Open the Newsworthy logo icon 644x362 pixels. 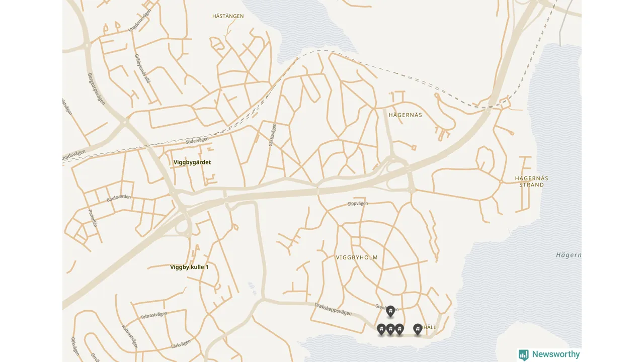[524, 355]
